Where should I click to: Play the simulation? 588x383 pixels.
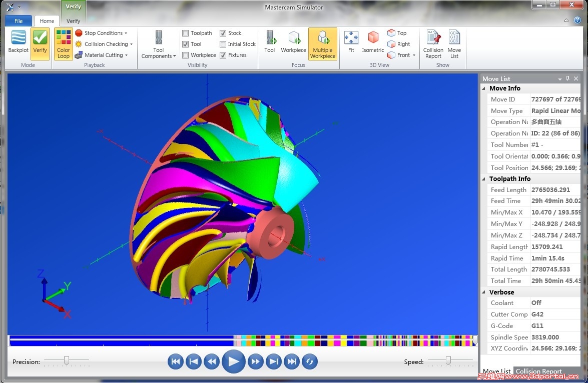(233, 361)
